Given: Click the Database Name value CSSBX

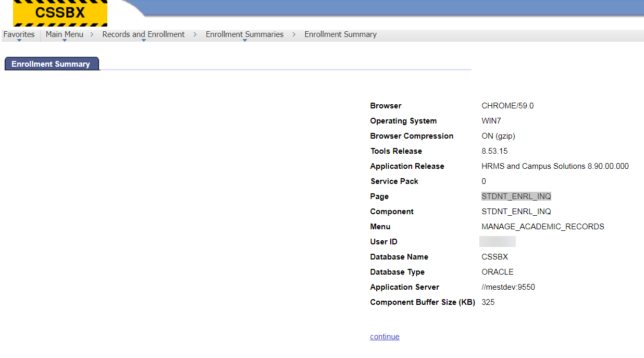Looking at the screenshot, I should pos(494,257).
